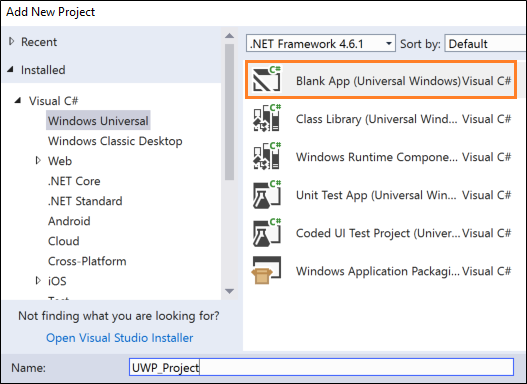Click the Visual C# tree label
This screenshot has width=527, height=384.
[x=53, y=101]
